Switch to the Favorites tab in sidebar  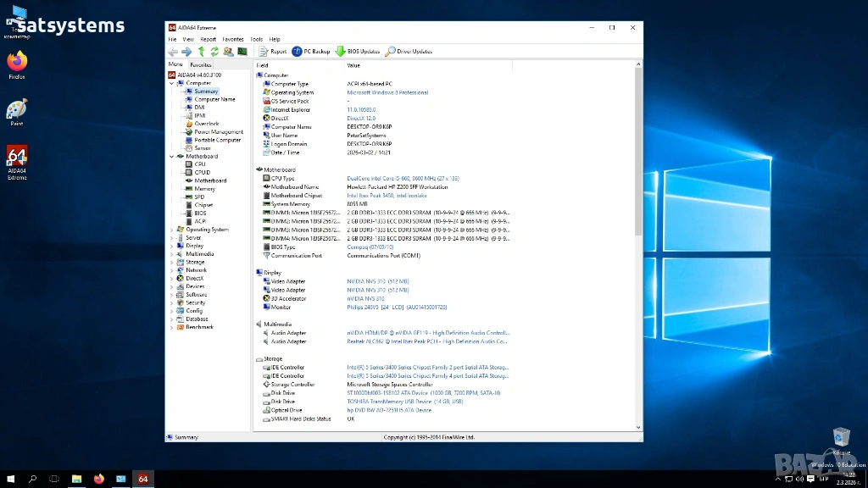pyautogui.click(x=201, y=64)
